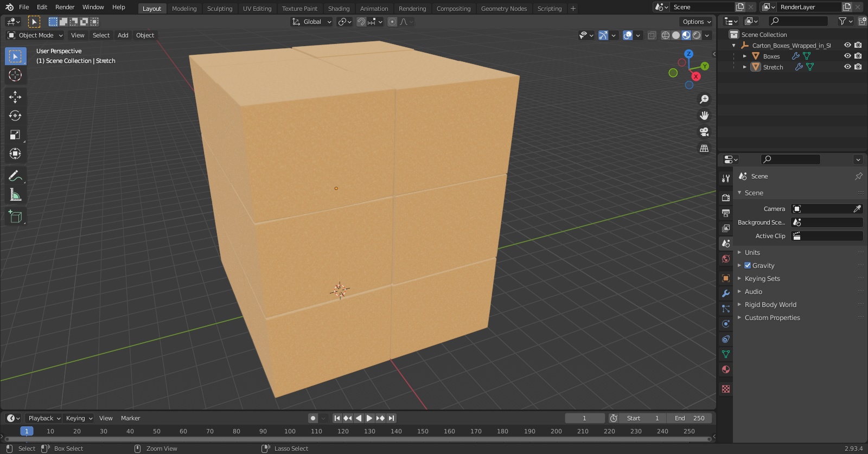Open the Tool properties tab

coord(725,178)
